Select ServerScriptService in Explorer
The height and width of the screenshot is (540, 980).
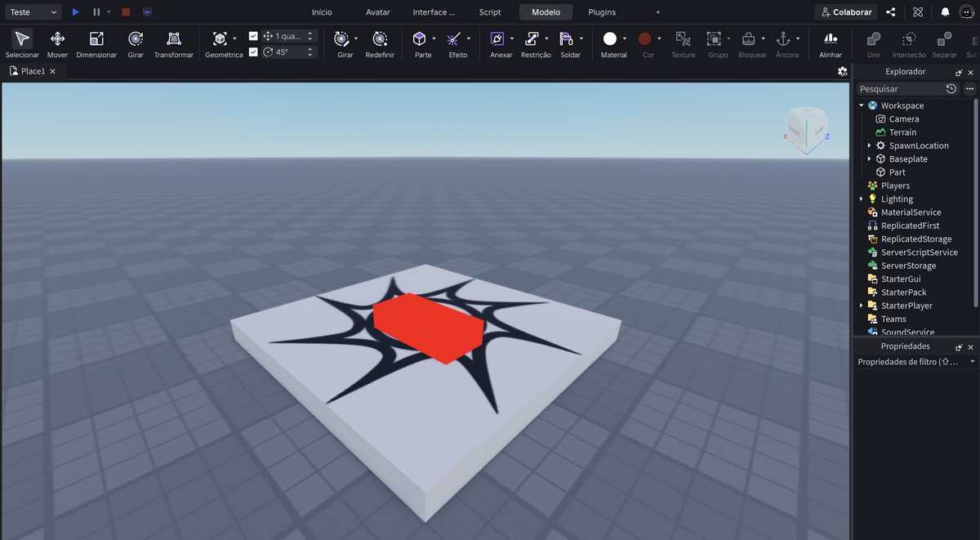(919, 252)
